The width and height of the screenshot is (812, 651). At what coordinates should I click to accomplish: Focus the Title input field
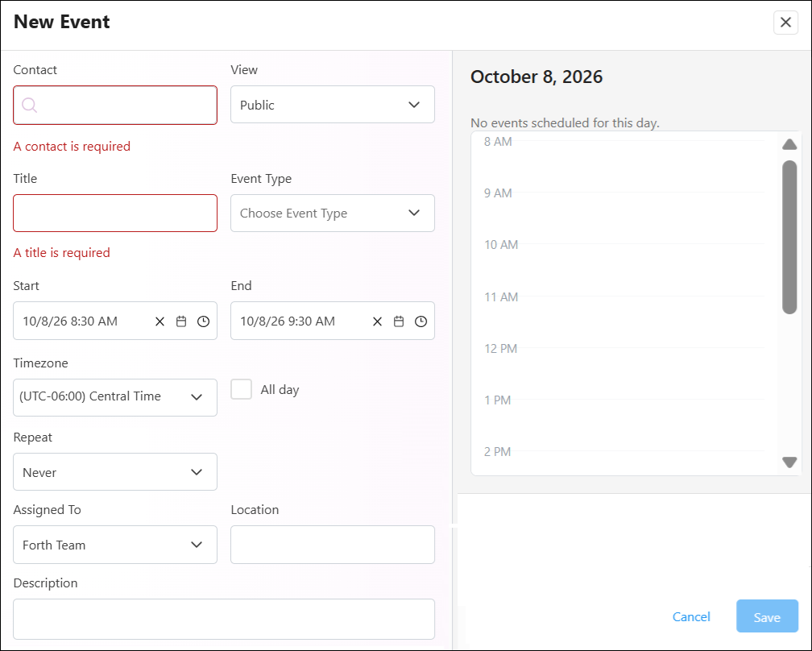click(x=115, y=213)
